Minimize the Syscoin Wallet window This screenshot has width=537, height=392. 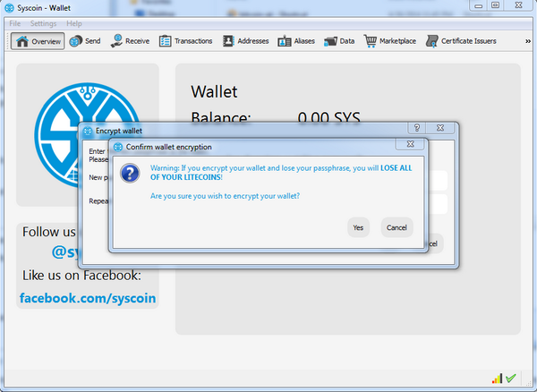pos(479,6)
